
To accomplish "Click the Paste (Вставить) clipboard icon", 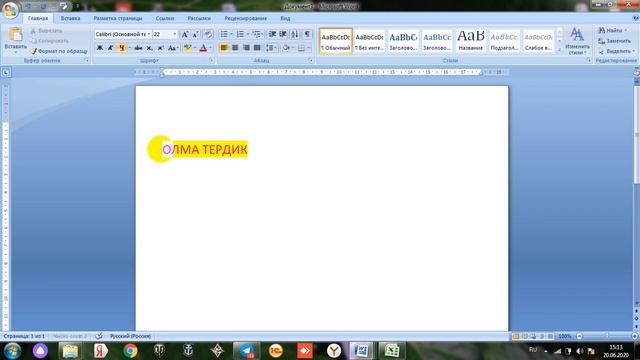I will coord(16,34).
